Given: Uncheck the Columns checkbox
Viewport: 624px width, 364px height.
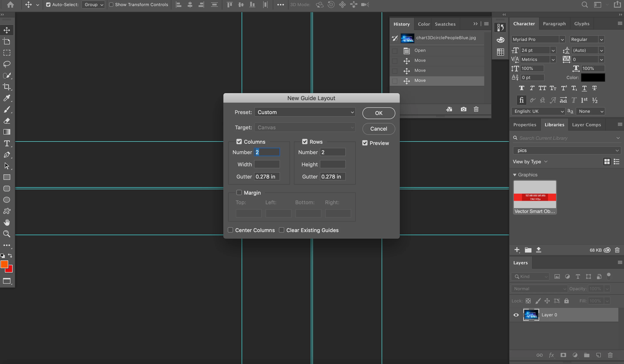Looking at the screenshot, I should (x=239, y=142).
